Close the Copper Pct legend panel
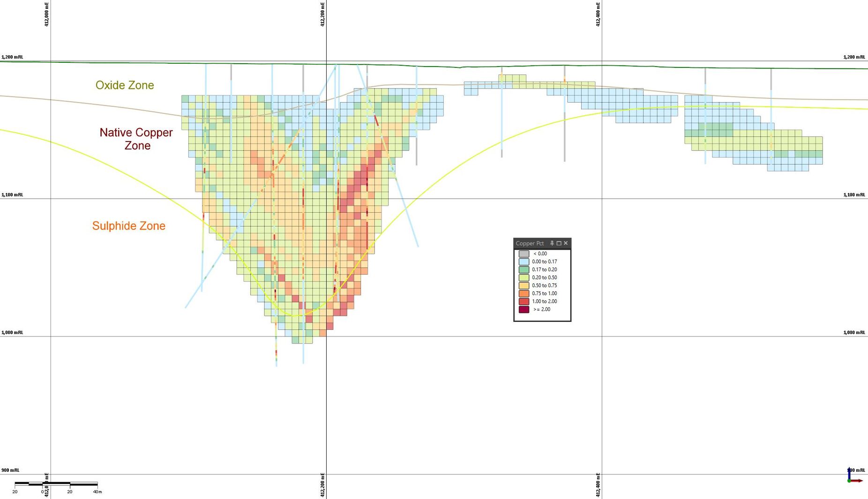The width and height of the screenshot is (868, 499). pos(565,243)
